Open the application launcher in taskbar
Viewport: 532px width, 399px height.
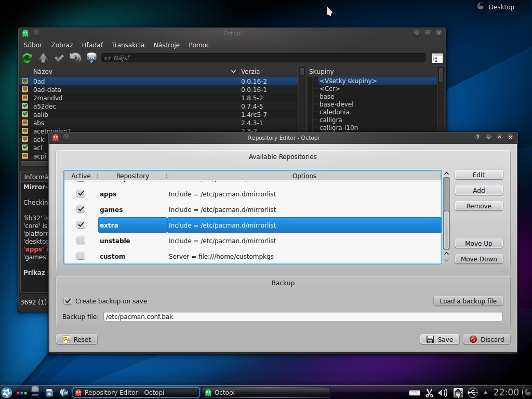click(6, 393)
